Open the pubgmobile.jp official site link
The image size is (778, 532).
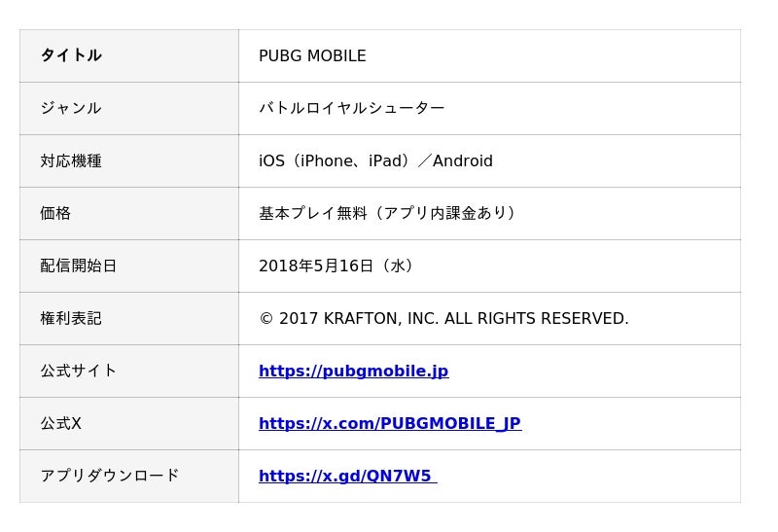click(353, 371)
